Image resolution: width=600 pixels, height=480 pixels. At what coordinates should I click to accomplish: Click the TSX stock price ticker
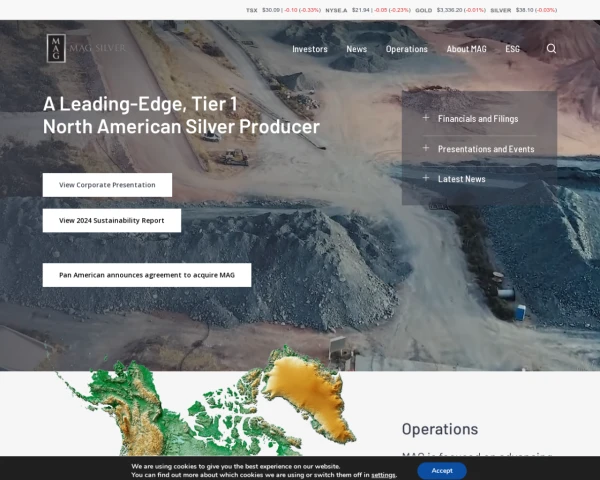[x=283, y=10]
